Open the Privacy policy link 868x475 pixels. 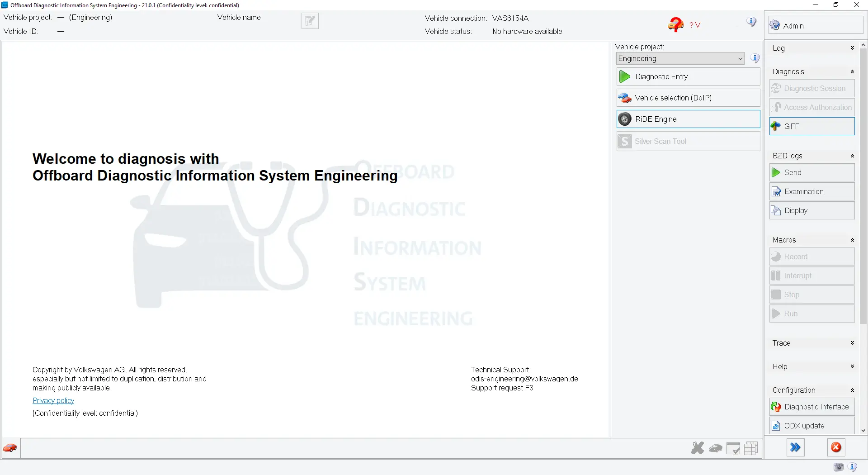[53, 400]
